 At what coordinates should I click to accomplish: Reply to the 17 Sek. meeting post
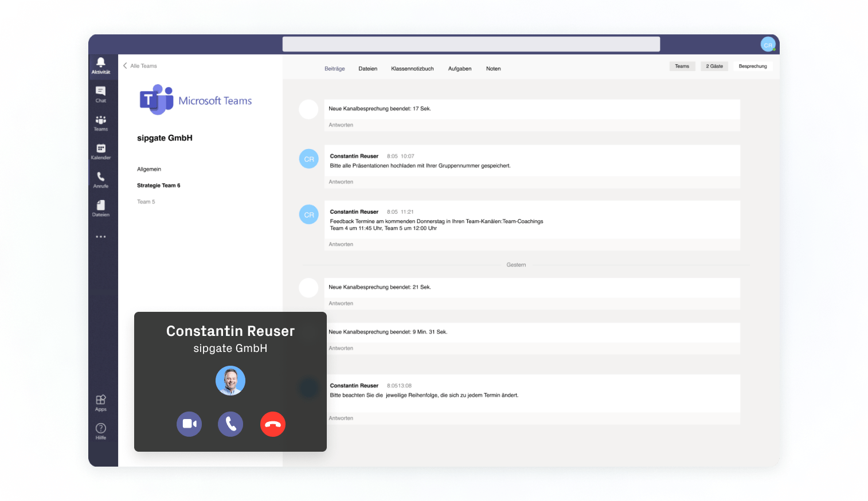click(x=341, y=125)
